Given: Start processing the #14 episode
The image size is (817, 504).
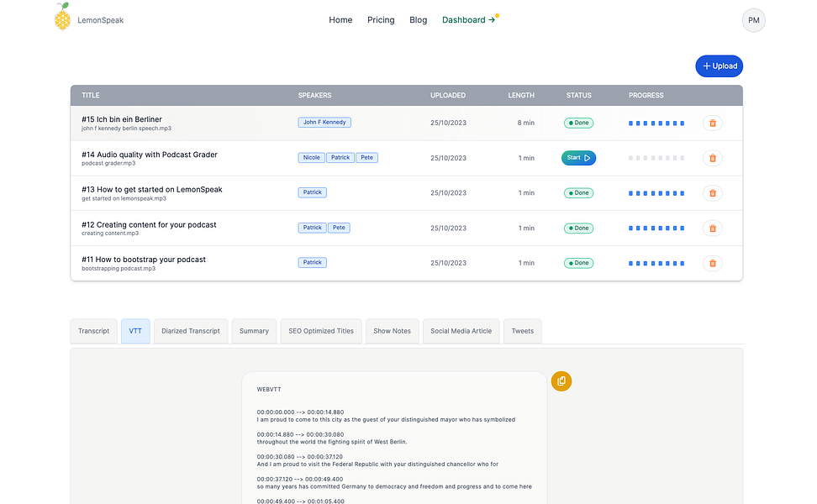Looking at the screenshot, I should coord(578,158).
